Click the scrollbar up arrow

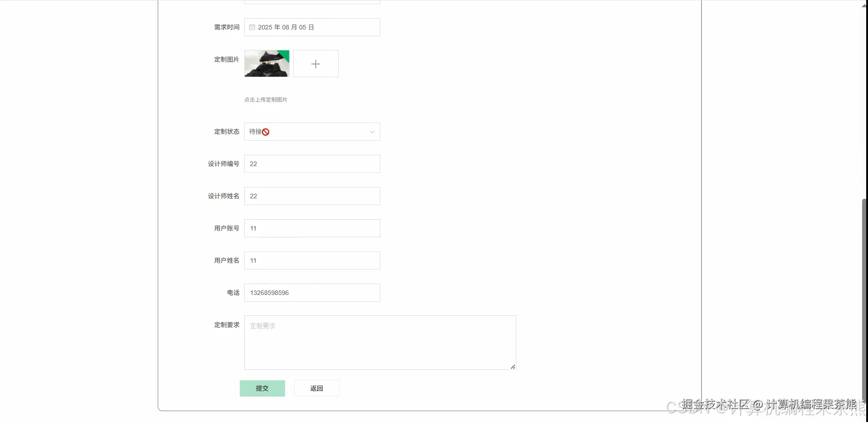click(863, 5)
